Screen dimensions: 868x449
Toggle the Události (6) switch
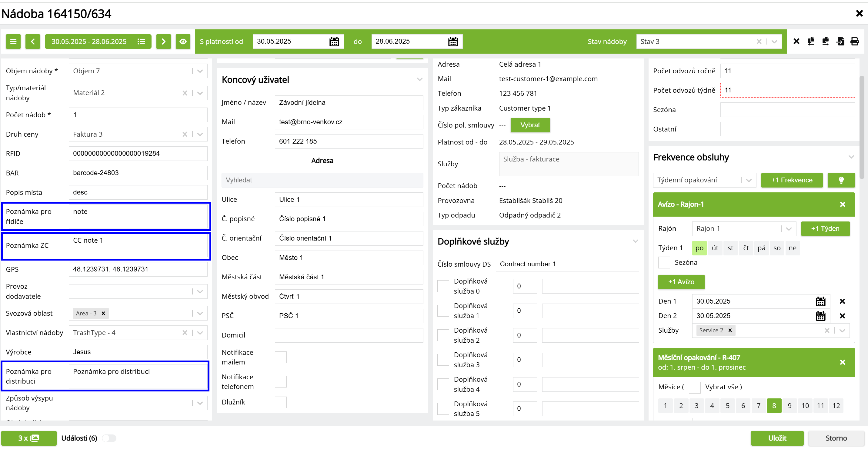tap(109, 438)
